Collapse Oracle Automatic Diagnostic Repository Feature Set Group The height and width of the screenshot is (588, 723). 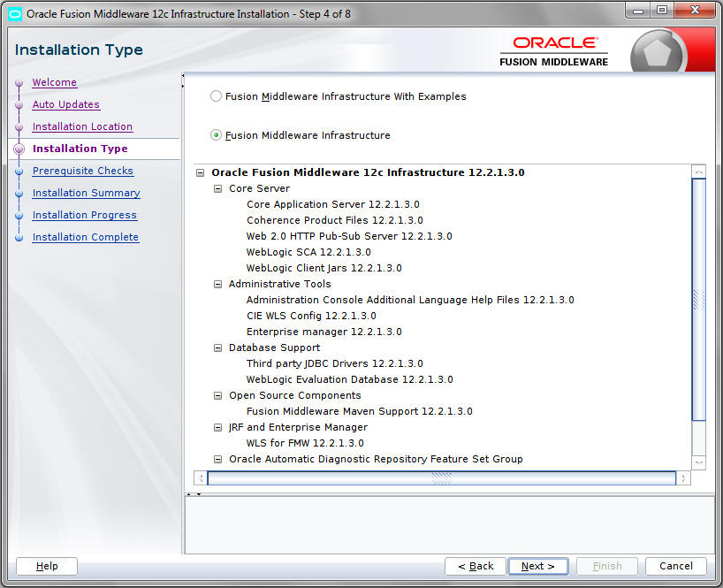(x=217, y=459)
